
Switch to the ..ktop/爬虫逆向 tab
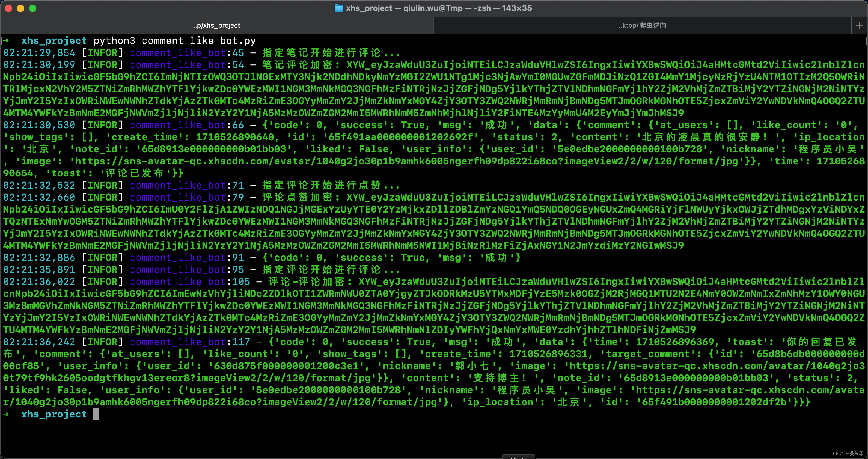(x=642, y=25)
